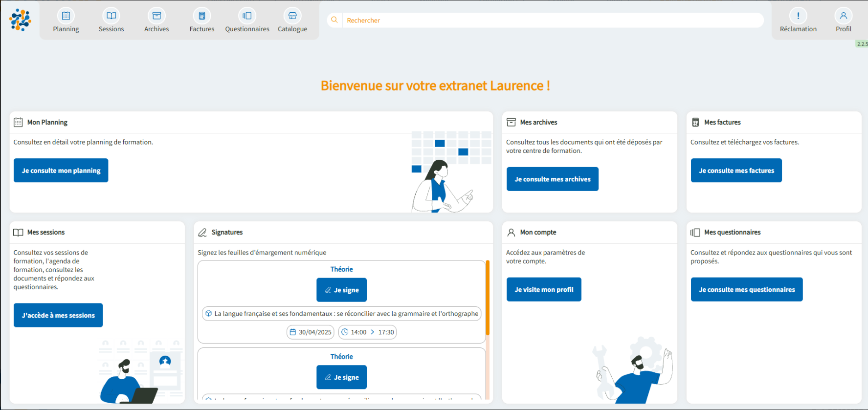Click the first 'Je signe' button
The width and height of the screenshot is (868, 410).
(341, 290)
